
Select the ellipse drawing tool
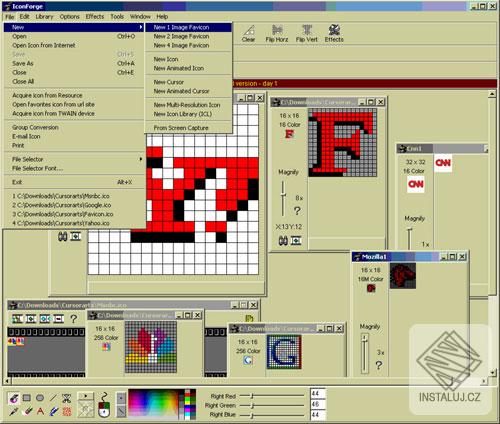tap(40, 398)
